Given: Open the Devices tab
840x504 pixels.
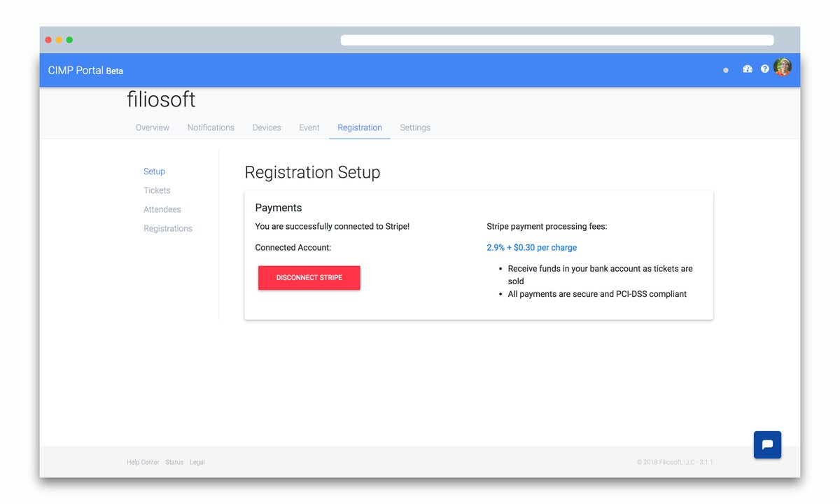Looking at the screenshot, I should pos(267,127).
